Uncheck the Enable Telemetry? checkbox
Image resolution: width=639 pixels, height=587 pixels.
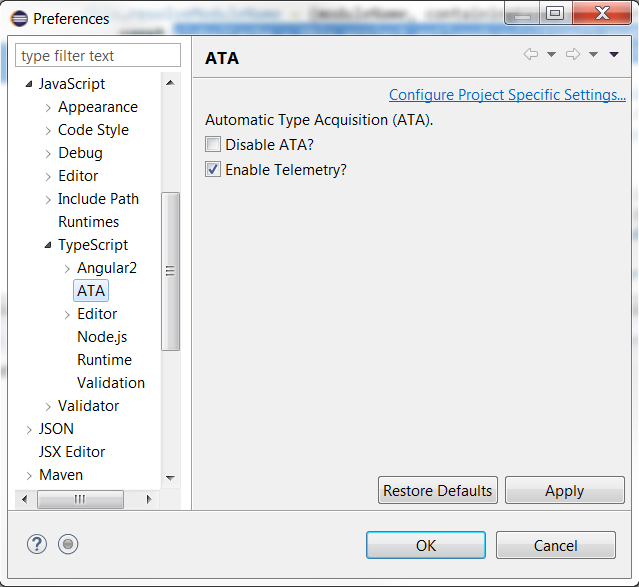(x=213, y=169)
